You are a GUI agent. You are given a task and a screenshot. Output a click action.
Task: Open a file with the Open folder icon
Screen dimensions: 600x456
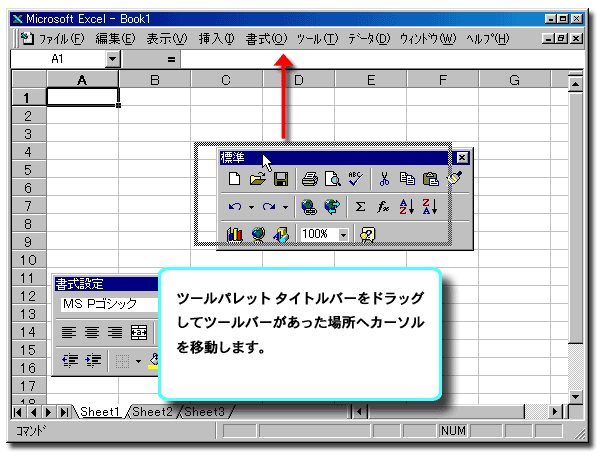pyautogui.click(x=258, y=179)
